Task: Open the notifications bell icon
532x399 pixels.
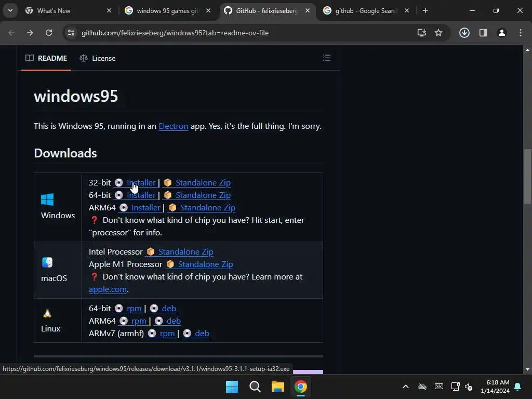Action: (x=518, y=387)
